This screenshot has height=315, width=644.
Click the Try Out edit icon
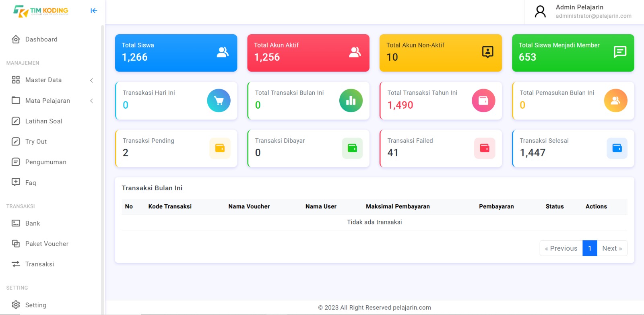pos(16,141)
